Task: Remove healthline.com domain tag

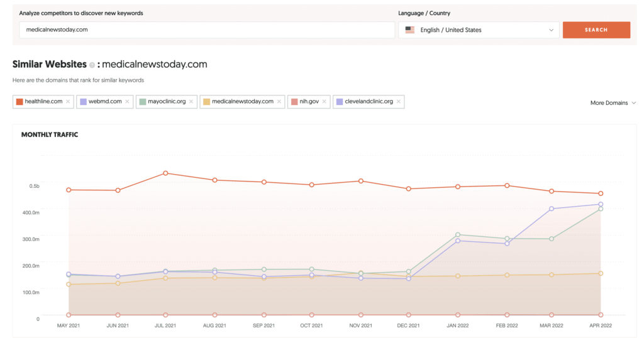Action: pos(68,102)
